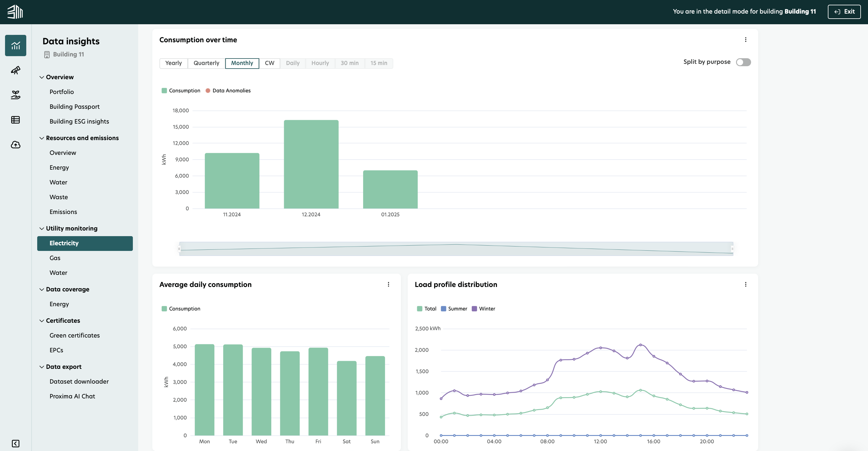
Task: Click the right handle of time range slider
Action: click(x=732, y=249)
